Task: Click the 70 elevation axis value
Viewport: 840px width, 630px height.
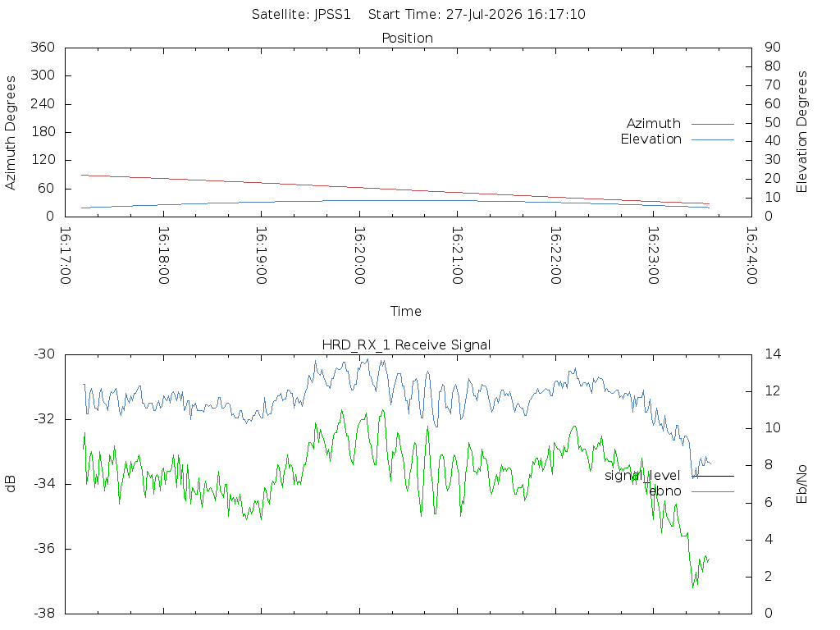Action: 773,84
